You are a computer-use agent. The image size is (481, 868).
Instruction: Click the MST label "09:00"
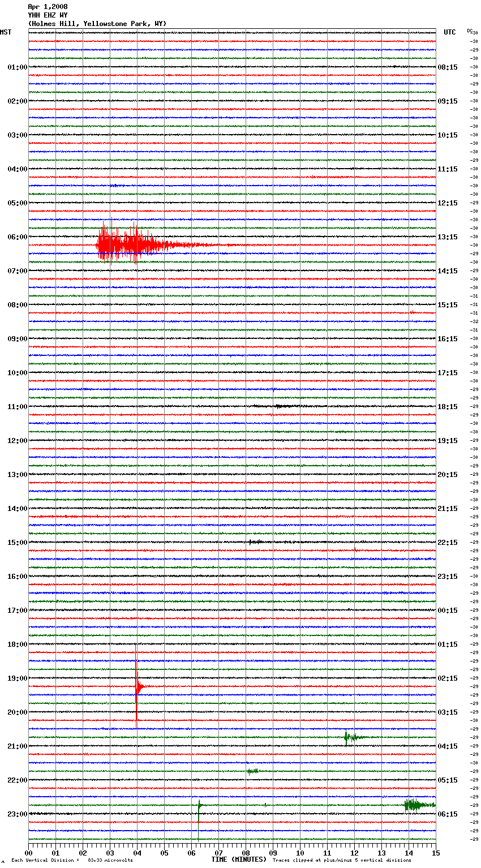pyautogui.click(x=18, y=339)
